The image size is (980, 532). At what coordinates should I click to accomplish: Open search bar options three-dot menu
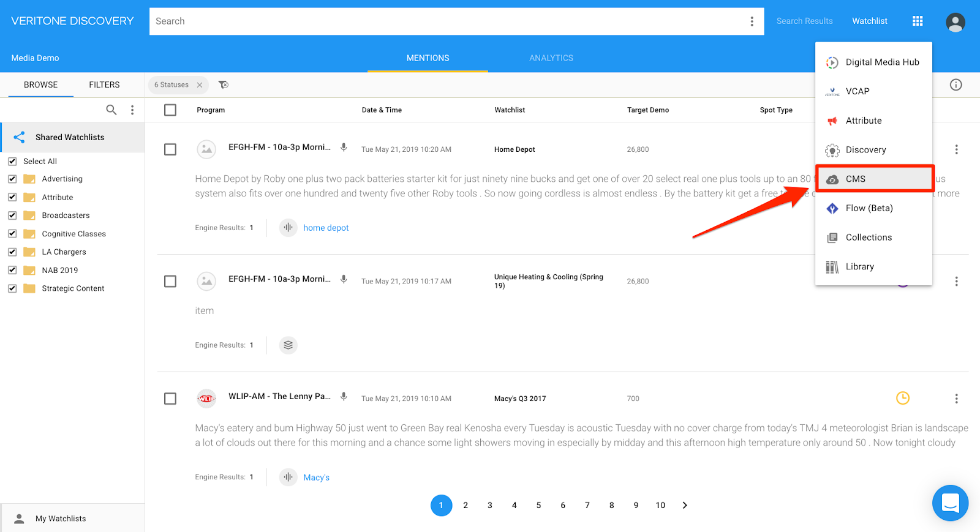(x=752, y=21)
